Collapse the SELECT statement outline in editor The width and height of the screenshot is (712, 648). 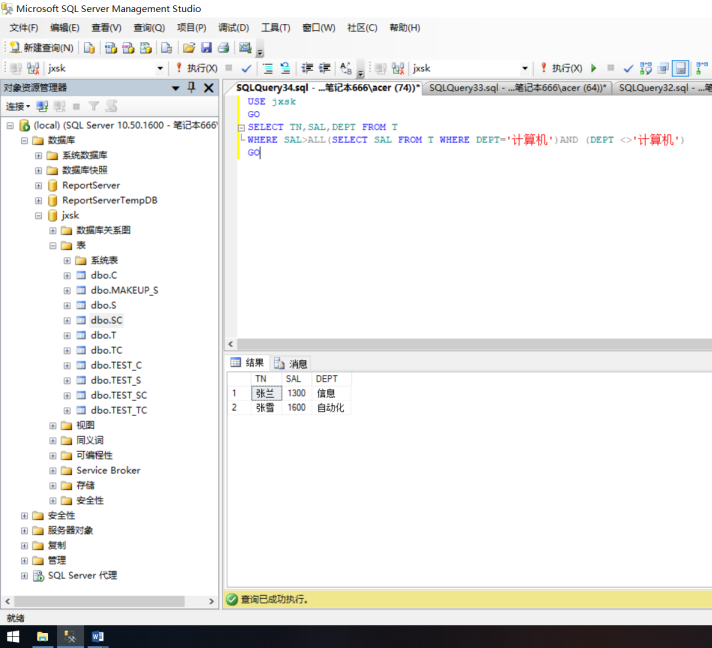pos(242,128)
